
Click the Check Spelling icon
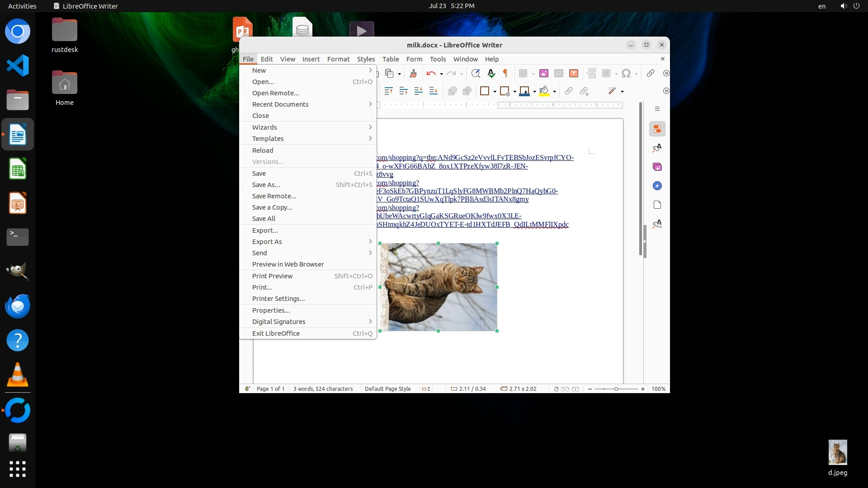(x=491, y=73)
